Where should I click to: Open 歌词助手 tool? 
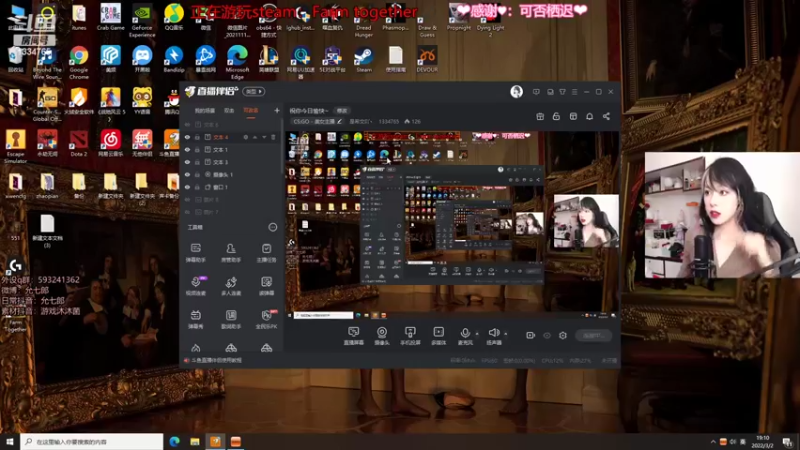click(231, 319)
